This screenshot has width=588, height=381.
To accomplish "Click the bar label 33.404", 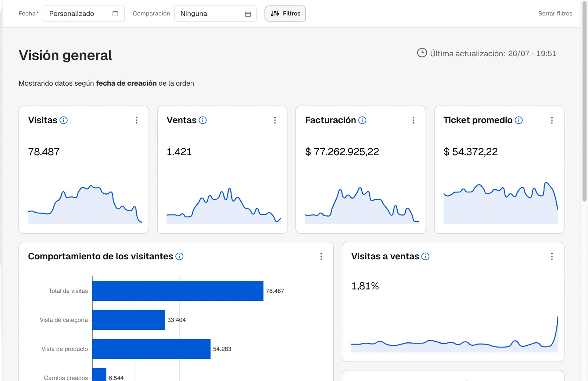I will coord(176,320).
